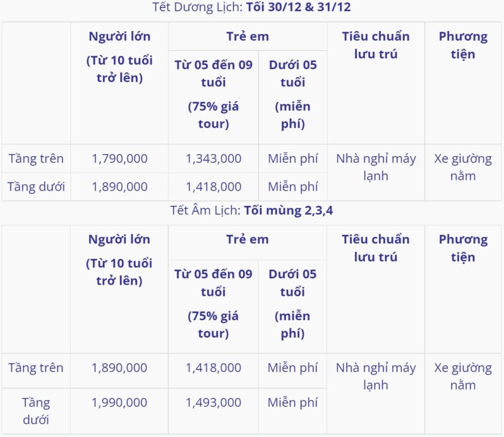504x437 pixels.
Task: Select "Tầng trên" row label in Tết Dương Lịch table
Action: point(36,159)
